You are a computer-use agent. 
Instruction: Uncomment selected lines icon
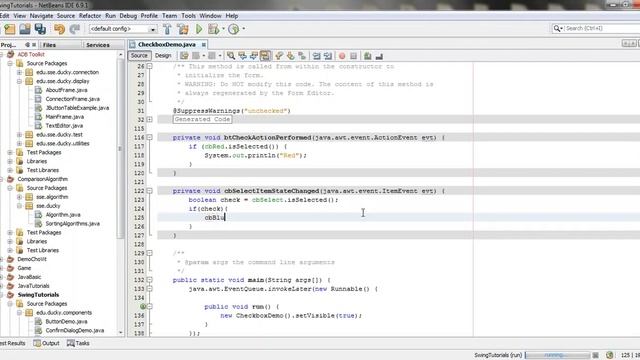(x=379, y=56)
